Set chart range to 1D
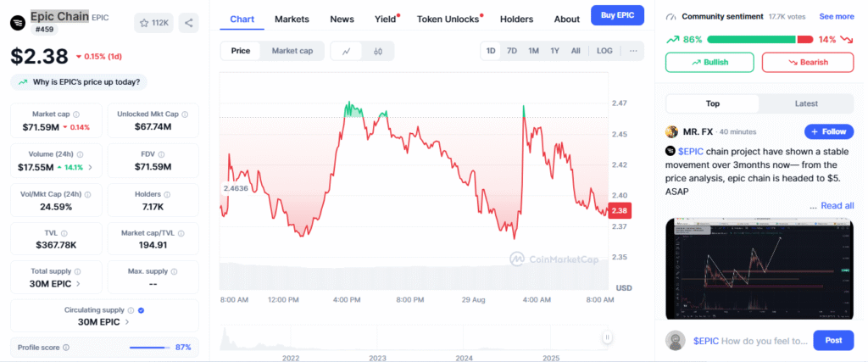This screenshot has width=868, height=362. (491, 51)
